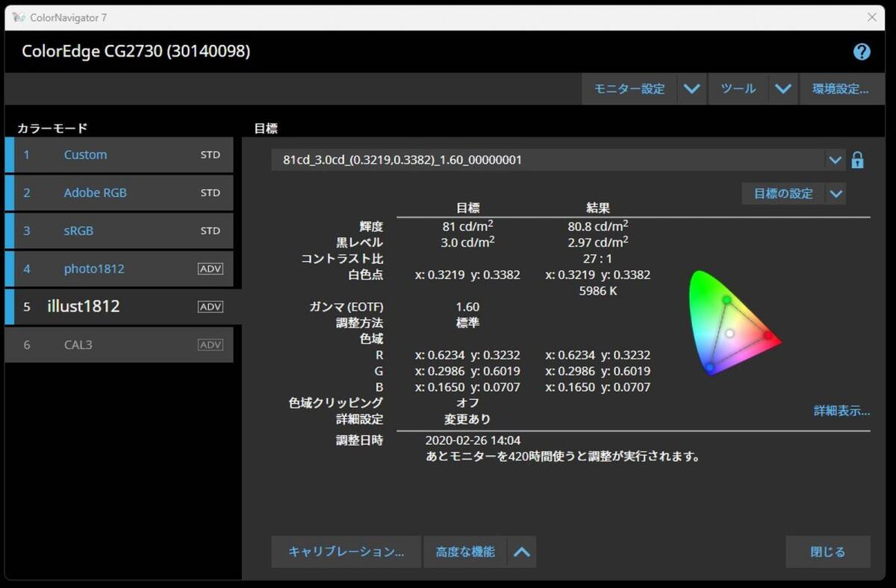Select color mode 6 CAL3
This screenshot has width=896, height=588.
click(x=119, y=345)
